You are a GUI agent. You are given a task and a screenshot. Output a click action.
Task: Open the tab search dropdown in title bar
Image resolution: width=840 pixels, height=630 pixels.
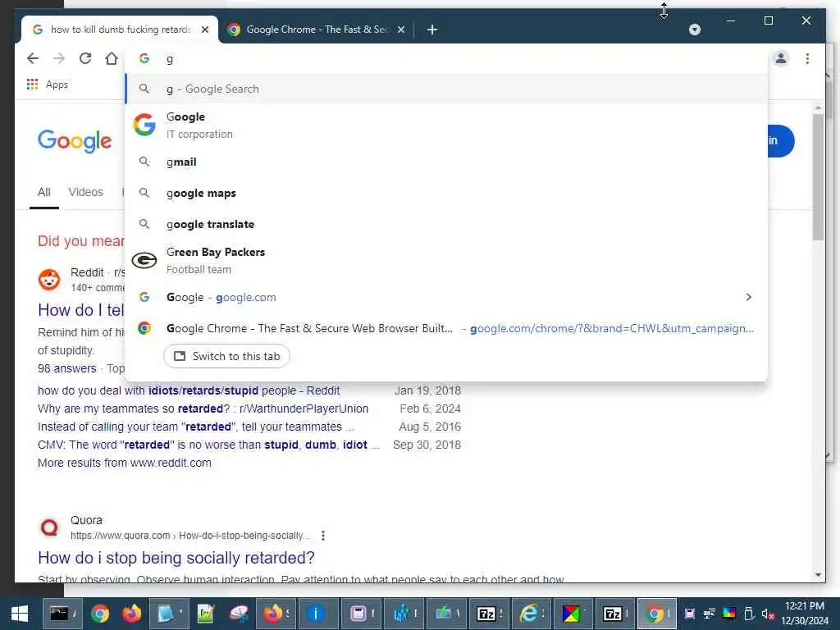coord(694,30)
